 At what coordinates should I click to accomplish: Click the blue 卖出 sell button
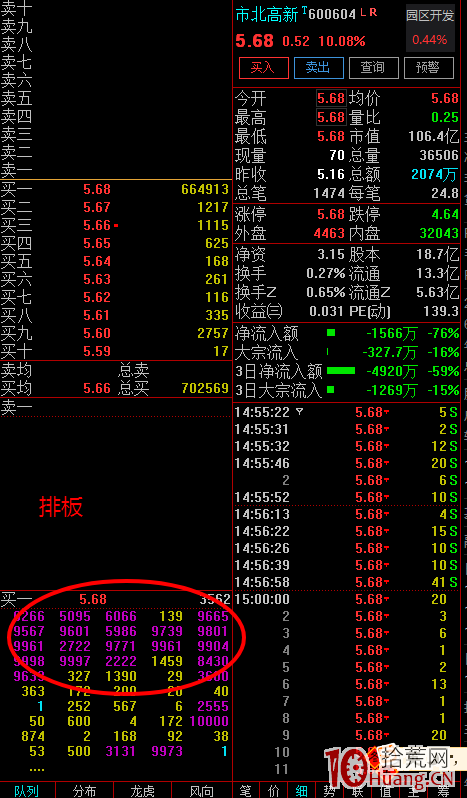click(318, 68)
